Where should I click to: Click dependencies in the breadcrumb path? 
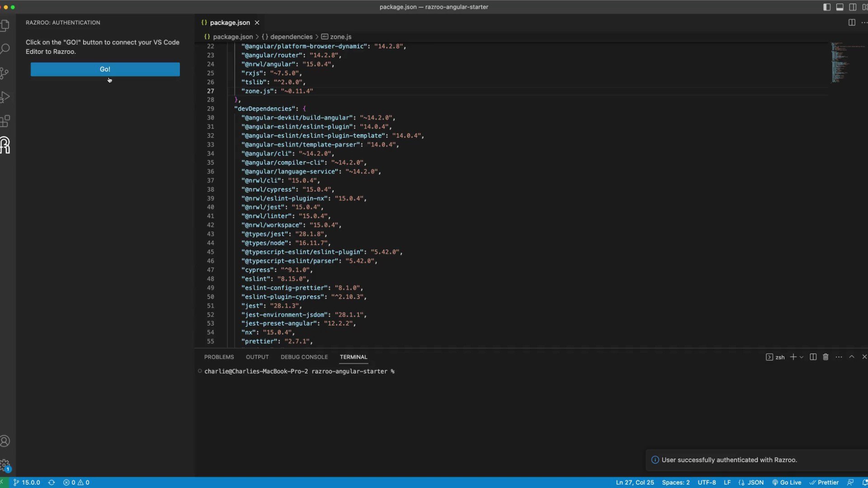[291, 37]
